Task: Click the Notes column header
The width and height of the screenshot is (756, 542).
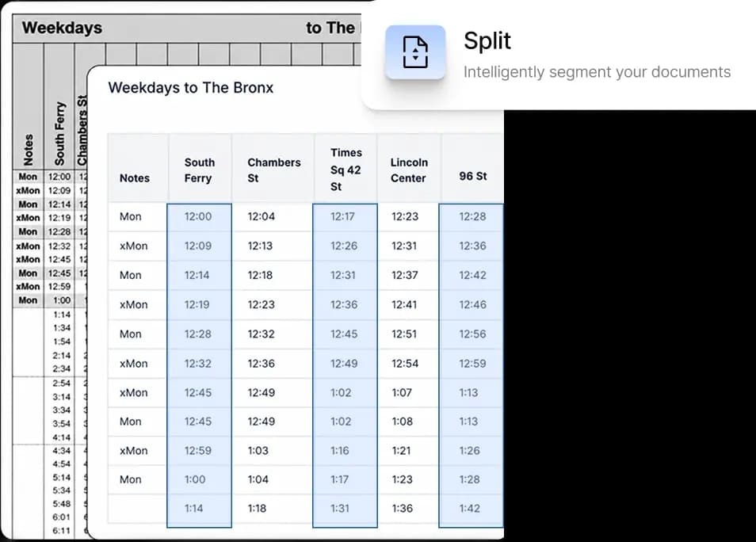Action: coord(135,178)
